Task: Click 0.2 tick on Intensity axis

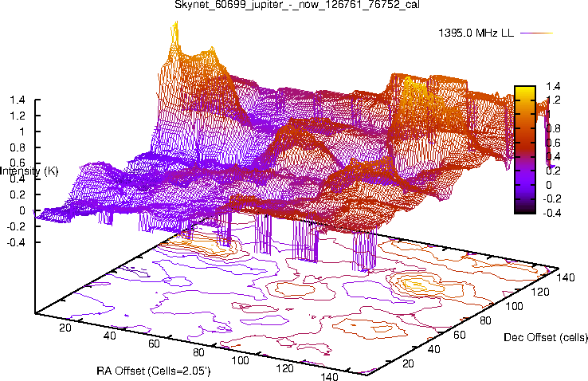Action: click(x=18, y=195)
